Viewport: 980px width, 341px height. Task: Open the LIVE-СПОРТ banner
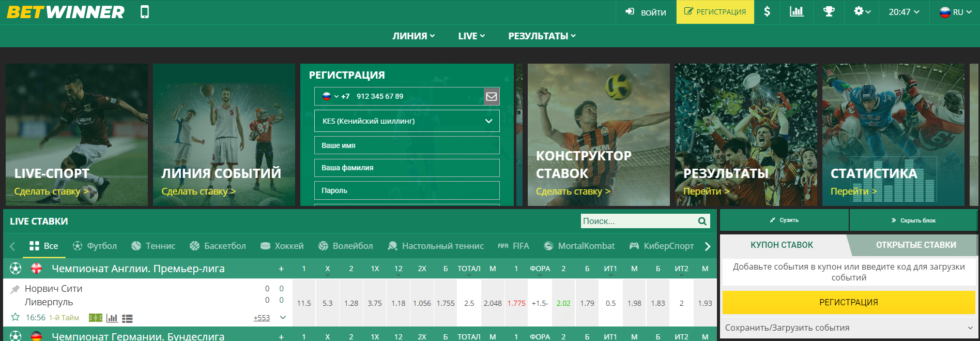[76, 135]
